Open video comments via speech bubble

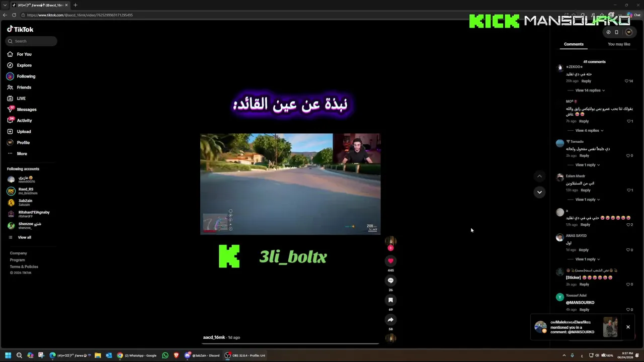390,281
